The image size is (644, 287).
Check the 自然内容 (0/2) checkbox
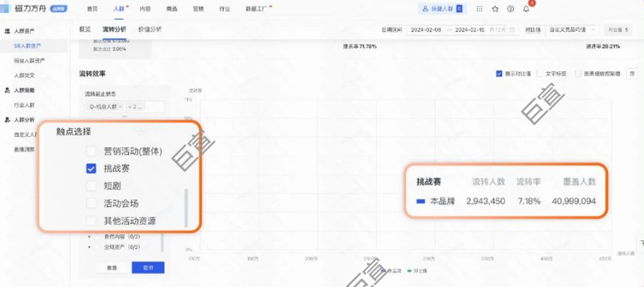click(97, 237)
